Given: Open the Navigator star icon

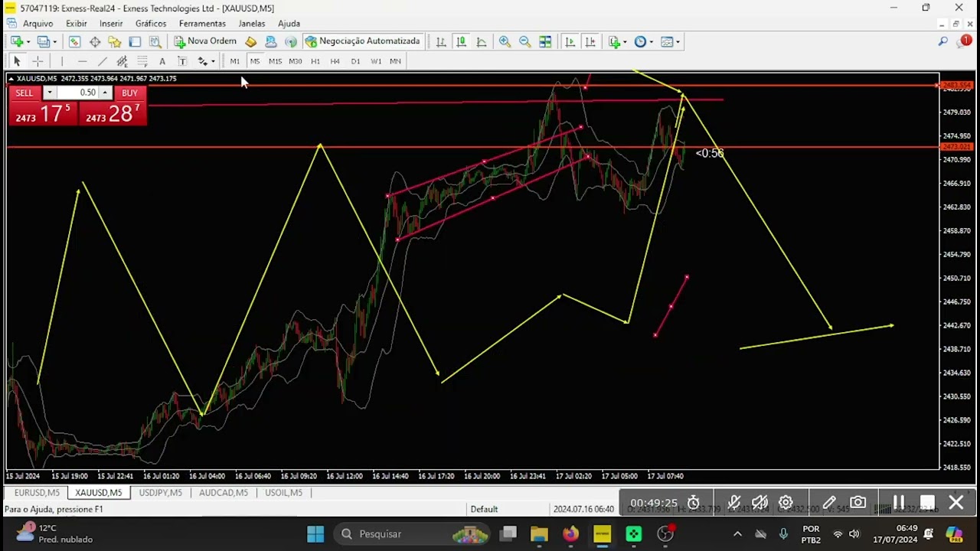Looking at the screenshot, I should pos(115,41).
